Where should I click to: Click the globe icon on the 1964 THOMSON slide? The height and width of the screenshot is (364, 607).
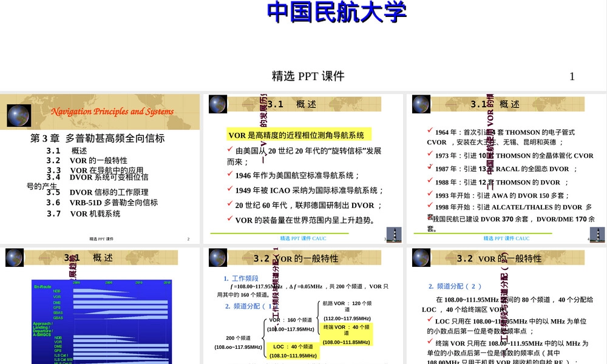[421, 104]
